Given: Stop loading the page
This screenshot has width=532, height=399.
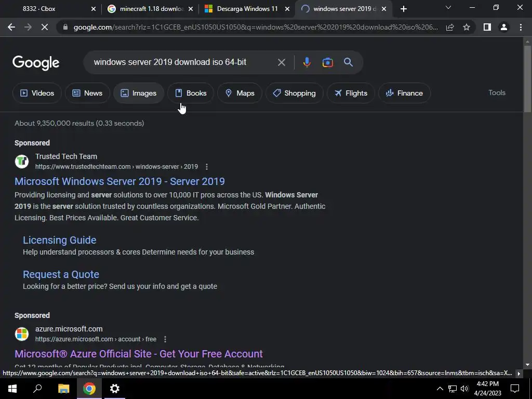Looking at the screenshot, I should point(45,27).
